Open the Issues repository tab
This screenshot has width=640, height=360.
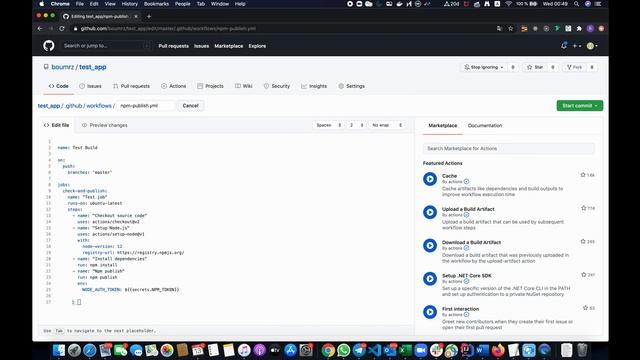point(90,86)
